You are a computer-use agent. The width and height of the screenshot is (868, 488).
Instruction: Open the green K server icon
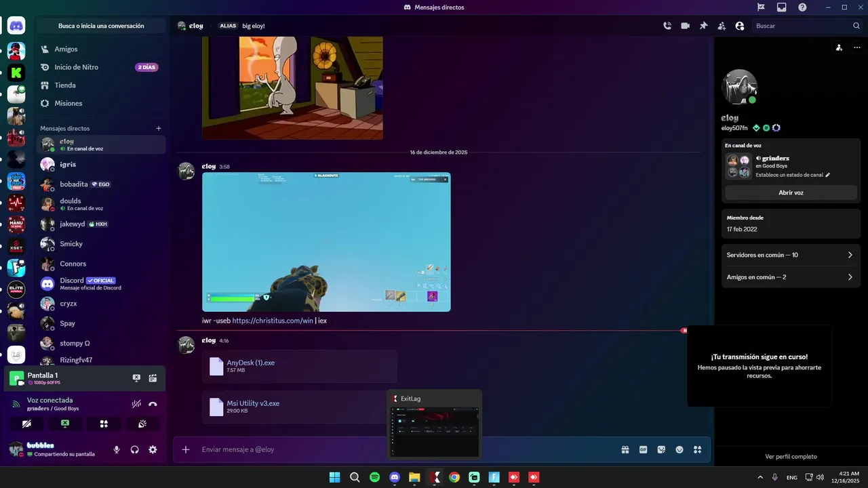pos(16,73)
